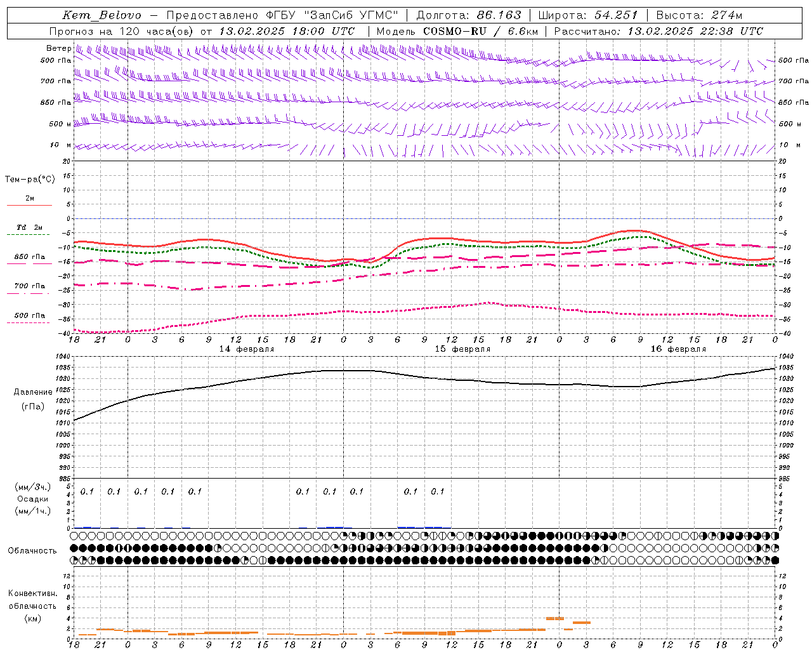The image size is (812, 650).
Task: Click the 16 февраля date label
Action: 678,349
